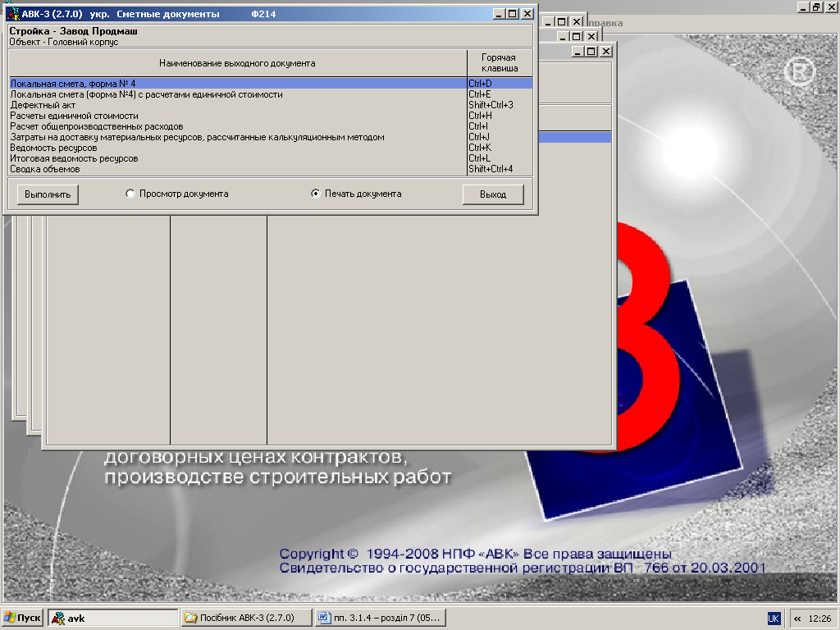Image resolution: width=840 pixels, height=630 pixels.
Task: Click the АВК-3 title bar icon
Action: 13,14
